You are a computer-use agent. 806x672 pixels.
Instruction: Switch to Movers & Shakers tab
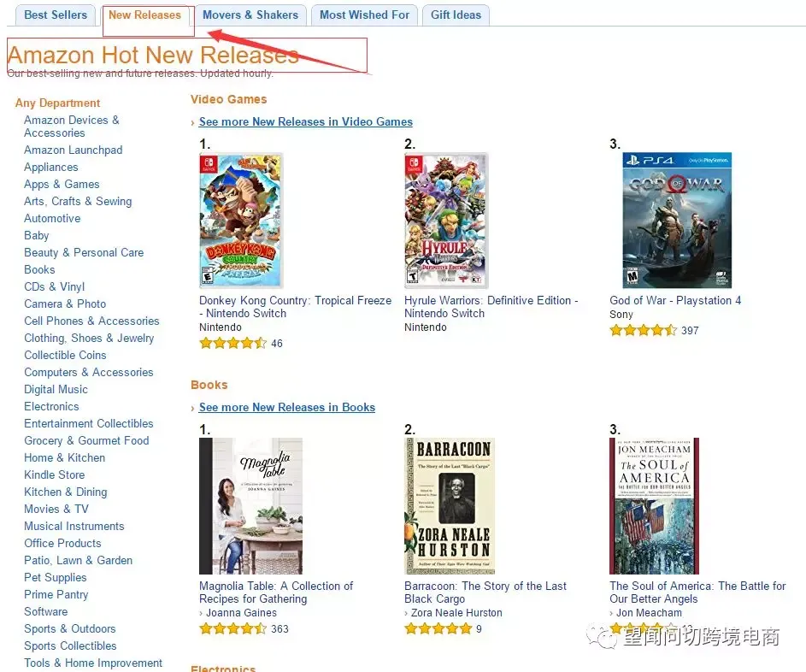(250, 15)
